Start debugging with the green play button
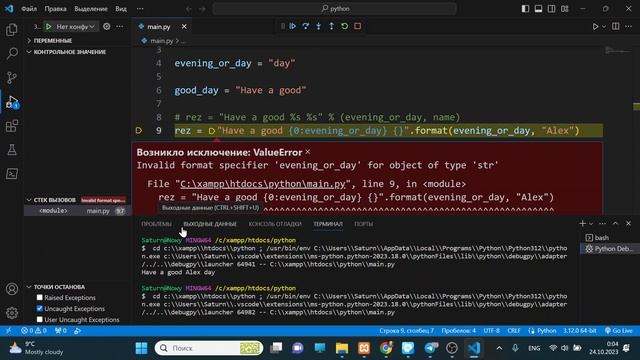This screenshot has width=640, height=360. pyautogui.click(x=49, y=27)
